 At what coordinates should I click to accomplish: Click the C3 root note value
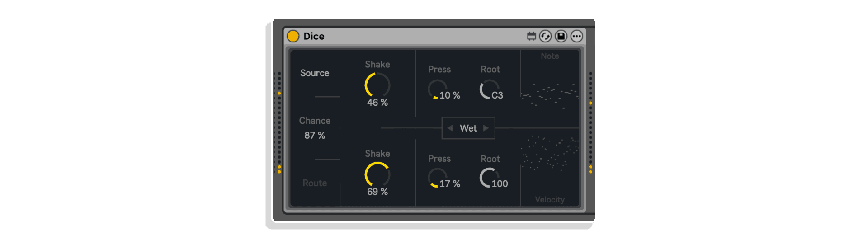(x=497, y=95)
